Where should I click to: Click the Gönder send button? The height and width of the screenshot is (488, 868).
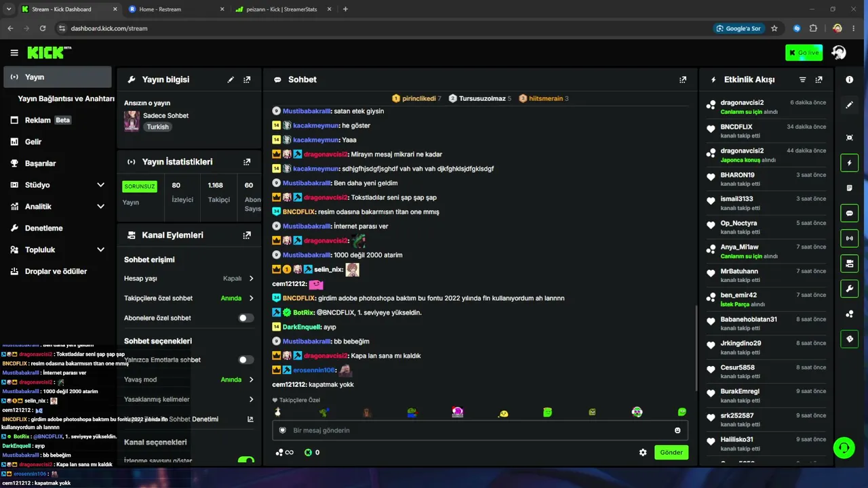click(671, 453)
